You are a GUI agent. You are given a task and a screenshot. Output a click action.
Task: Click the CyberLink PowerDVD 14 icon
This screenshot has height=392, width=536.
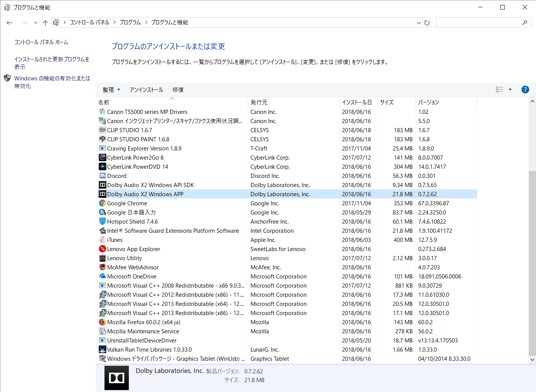coord(102,166)
